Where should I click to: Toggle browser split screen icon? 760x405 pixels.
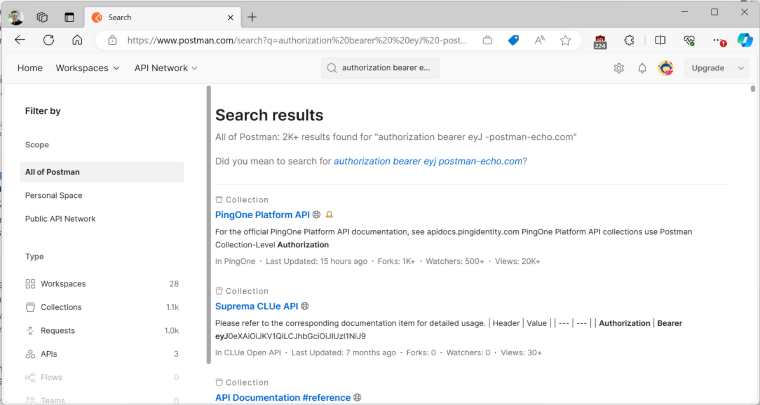pos(660,41)
